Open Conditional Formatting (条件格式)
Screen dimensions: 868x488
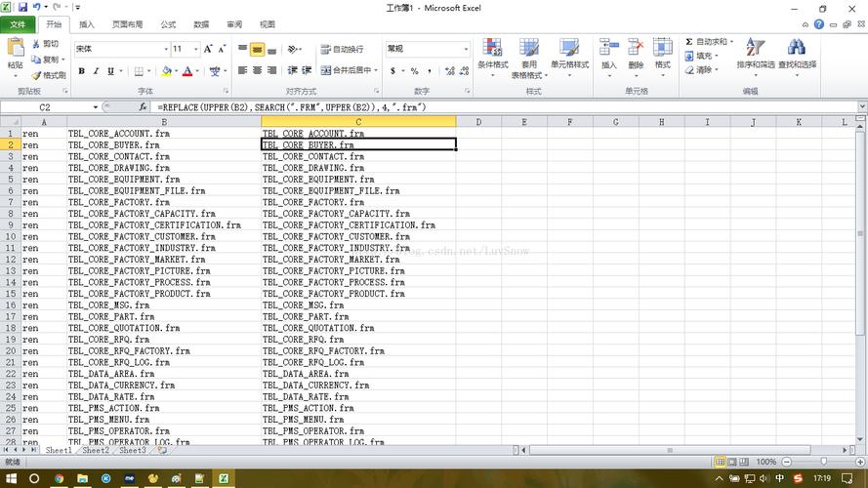pos(492,59)
